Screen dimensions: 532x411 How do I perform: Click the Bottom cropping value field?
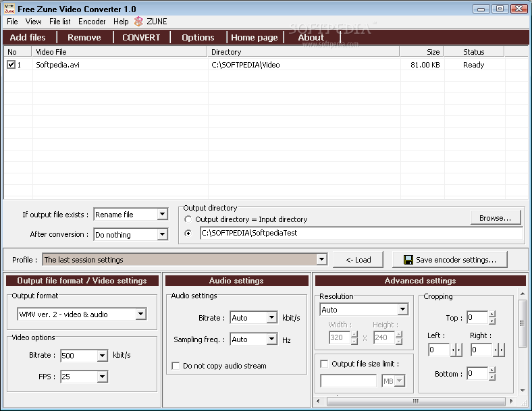coord(477,373)
